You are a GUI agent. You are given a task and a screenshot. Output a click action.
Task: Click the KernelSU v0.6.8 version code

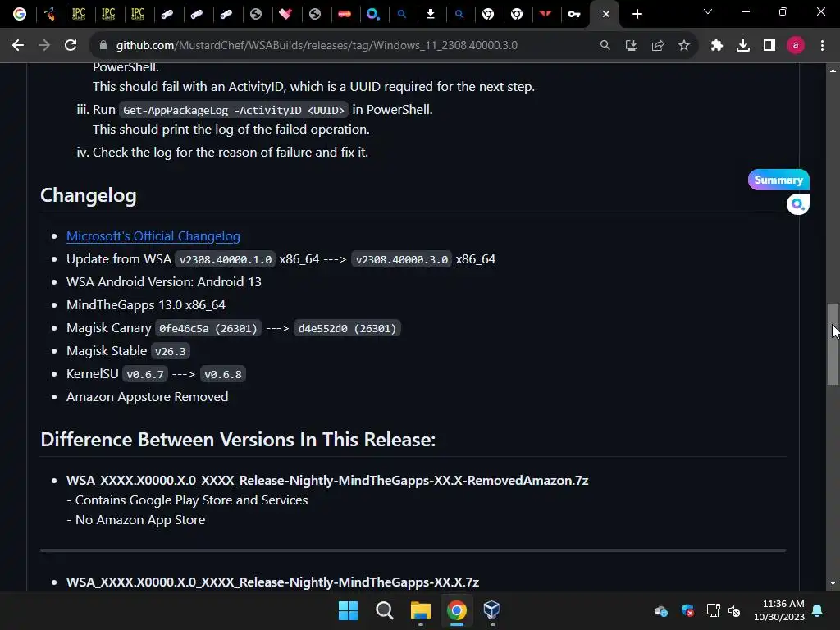tap(223, 374)
